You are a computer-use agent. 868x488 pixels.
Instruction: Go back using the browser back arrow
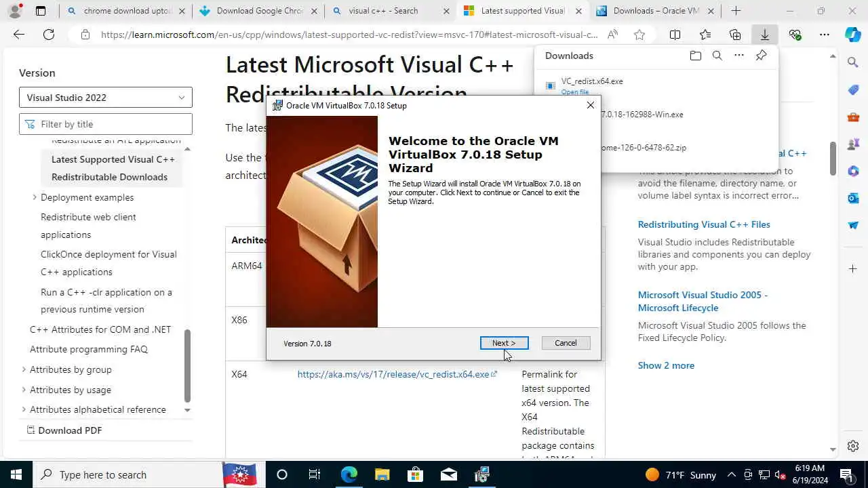coord(19,35)
